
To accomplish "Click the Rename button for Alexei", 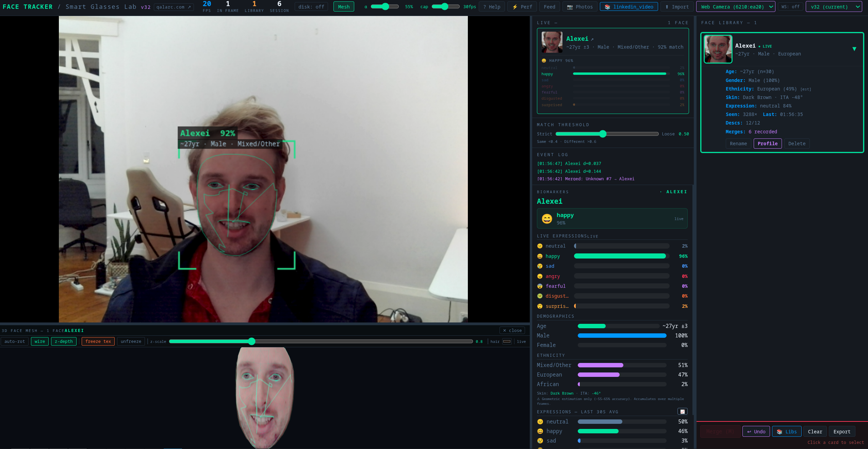I will [x=738, y=144].
